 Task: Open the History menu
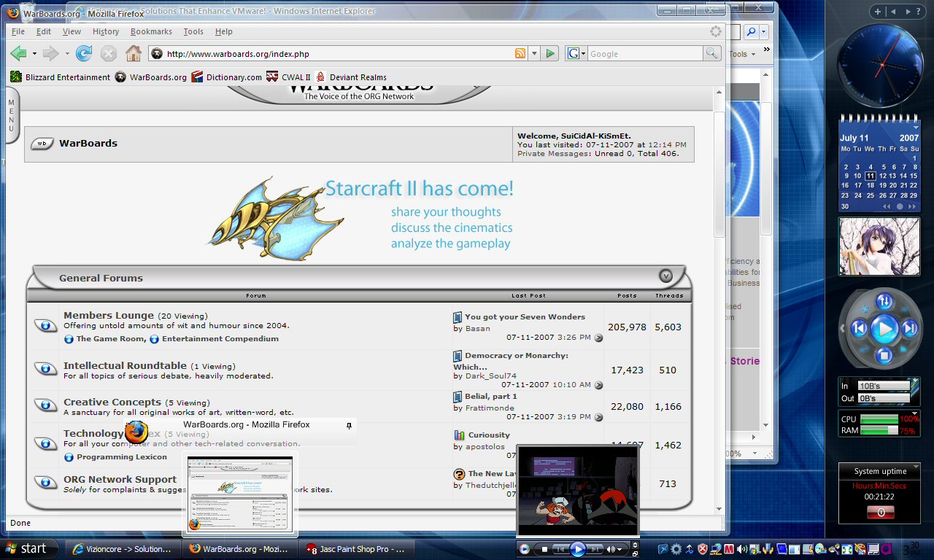pos(106,31)
